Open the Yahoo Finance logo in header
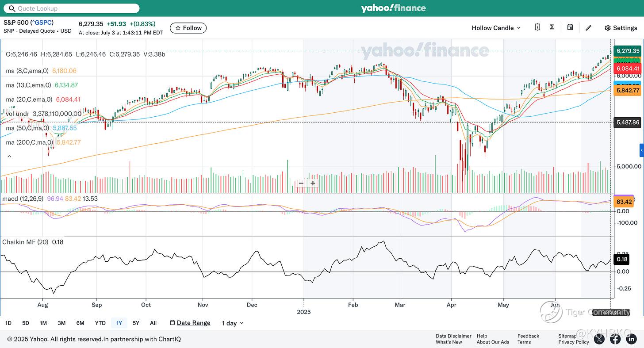644x348 pixels. [x=393, y=8]
